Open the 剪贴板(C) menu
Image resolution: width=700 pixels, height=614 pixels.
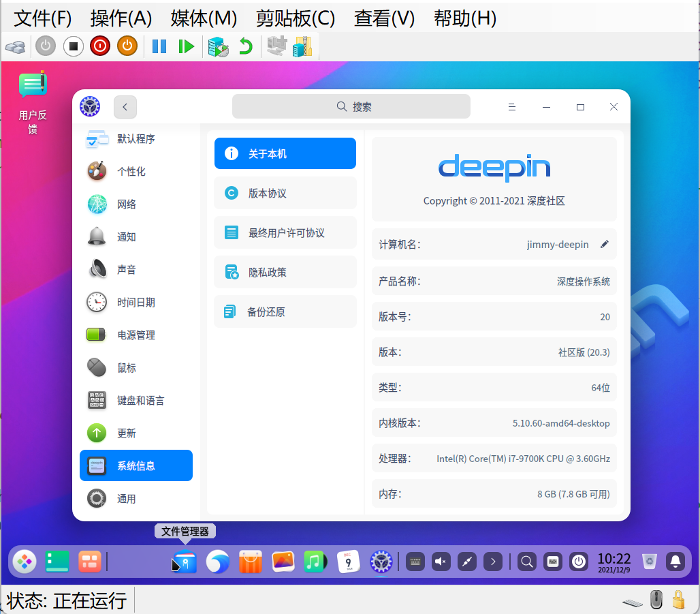coord(295,18)
